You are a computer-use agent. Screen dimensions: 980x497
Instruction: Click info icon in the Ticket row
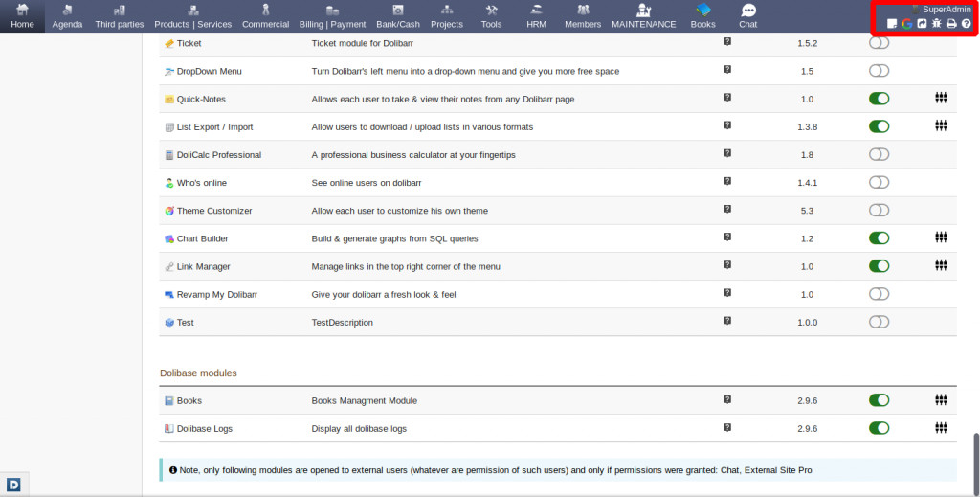tap(727, 41)
